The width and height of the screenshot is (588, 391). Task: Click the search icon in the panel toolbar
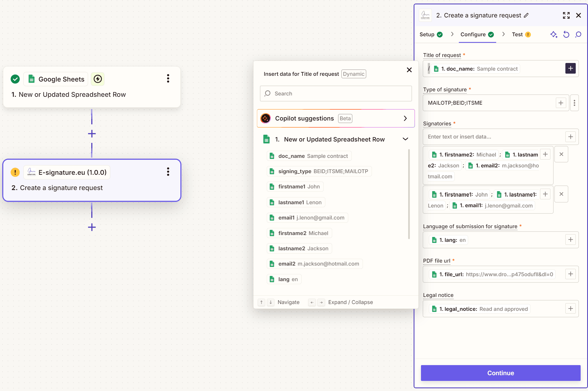coord(578,34)
